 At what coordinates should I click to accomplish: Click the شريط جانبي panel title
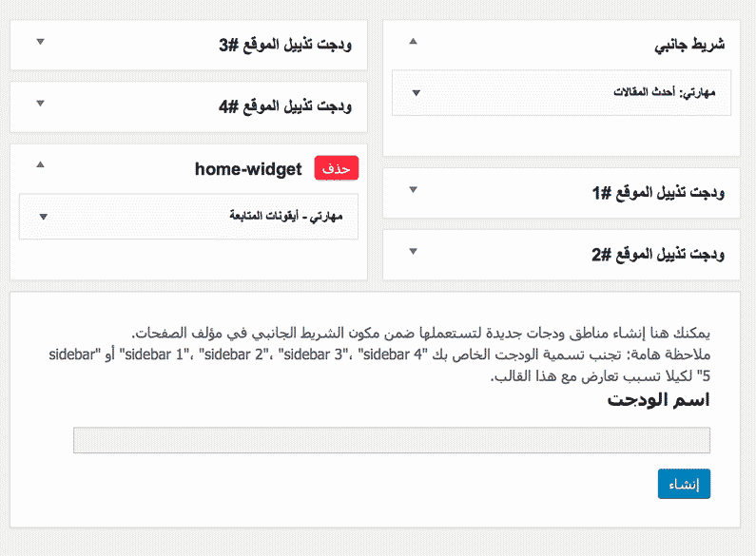coord(689,45)
